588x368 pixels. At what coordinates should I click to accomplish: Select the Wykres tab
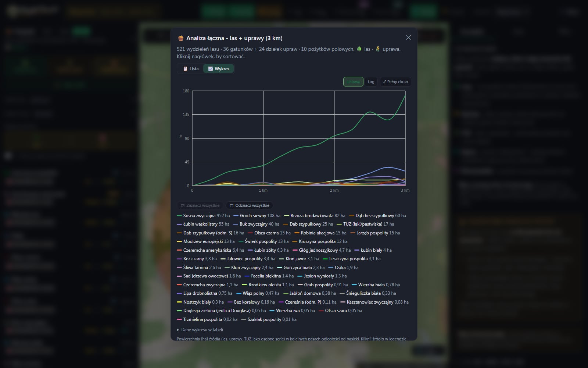(219, 69)
